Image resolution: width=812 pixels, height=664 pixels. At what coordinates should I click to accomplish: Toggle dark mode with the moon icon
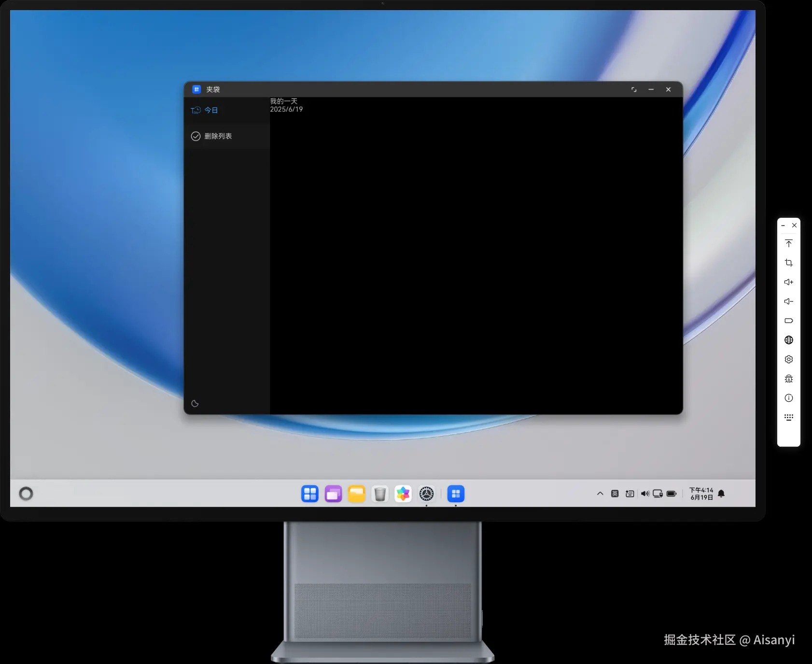[195, 403]
